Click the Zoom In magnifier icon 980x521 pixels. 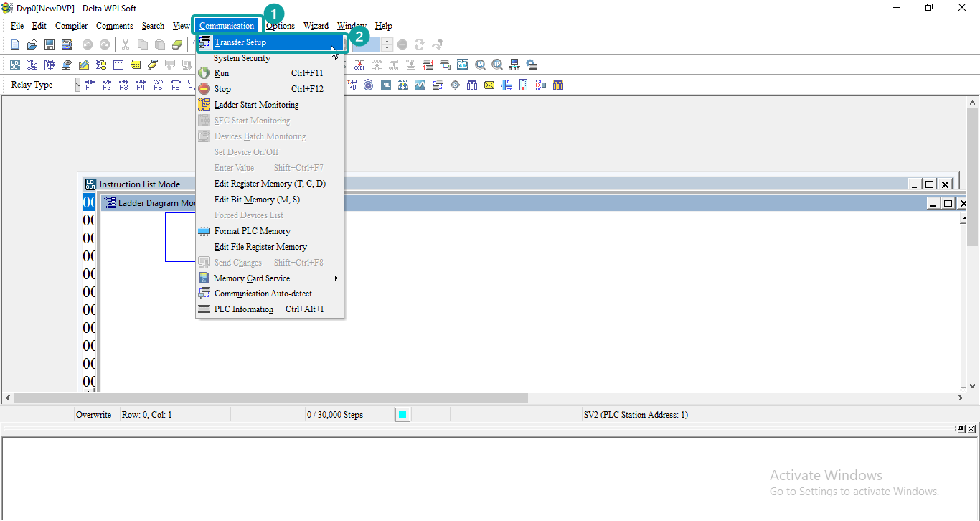481,64
